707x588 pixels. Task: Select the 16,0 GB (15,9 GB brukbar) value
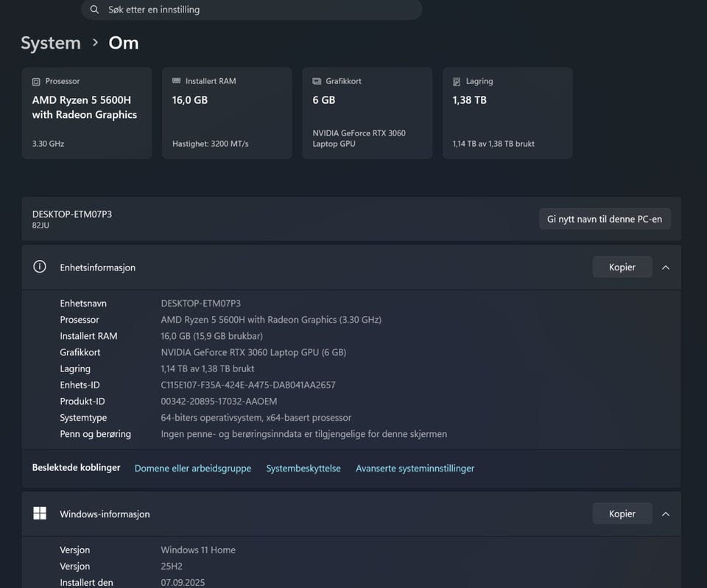212,336
